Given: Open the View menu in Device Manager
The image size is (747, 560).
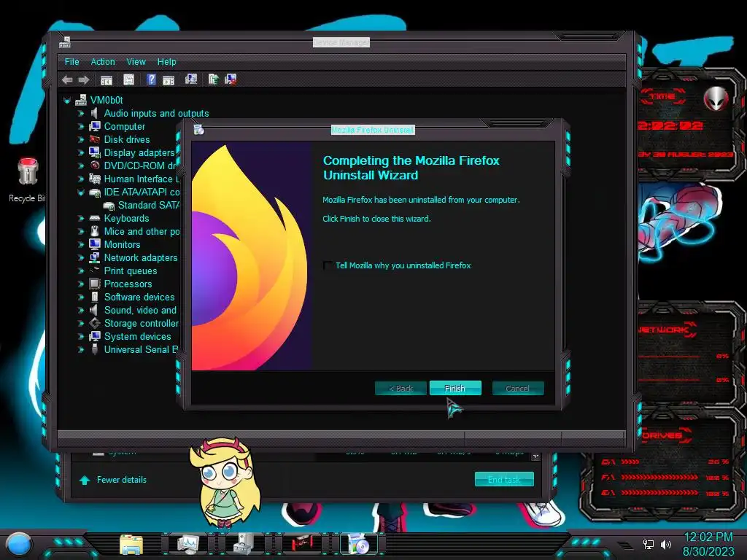Looking at the screenshot, I should point(136,62).
